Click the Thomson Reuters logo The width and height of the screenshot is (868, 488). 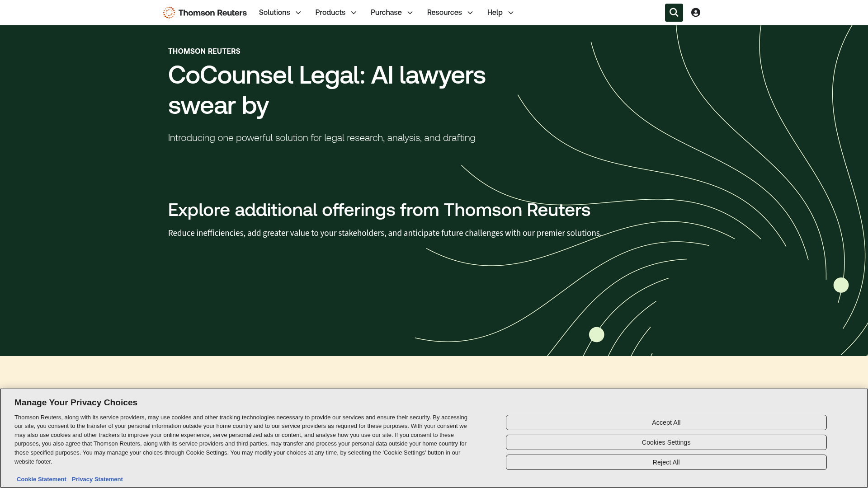click(205, 13)
